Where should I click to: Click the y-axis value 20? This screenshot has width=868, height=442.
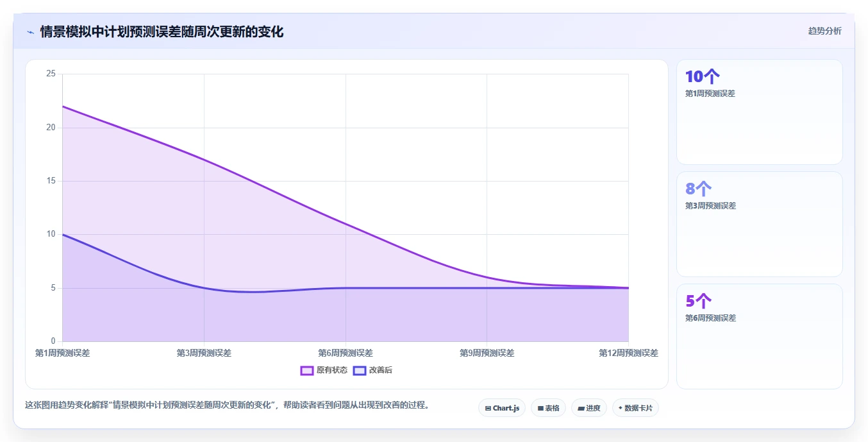51,128
